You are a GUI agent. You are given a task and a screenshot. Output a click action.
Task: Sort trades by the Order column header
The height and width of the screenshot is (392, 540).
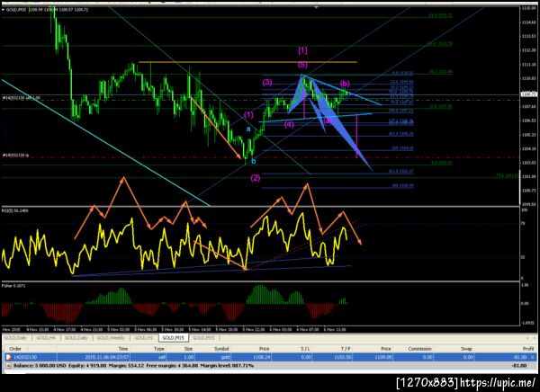pos(15,349)
